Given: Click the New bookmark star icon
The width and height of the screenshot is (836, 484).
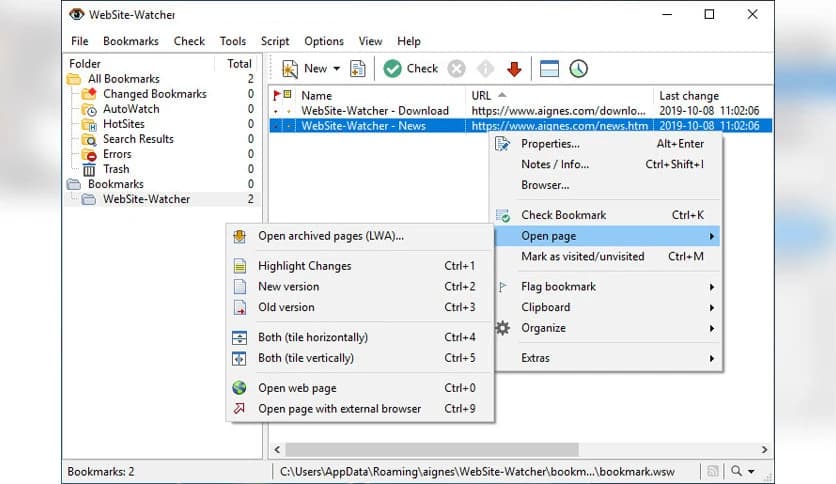Looking at the screenshot, I should click(x=290, y=69).
